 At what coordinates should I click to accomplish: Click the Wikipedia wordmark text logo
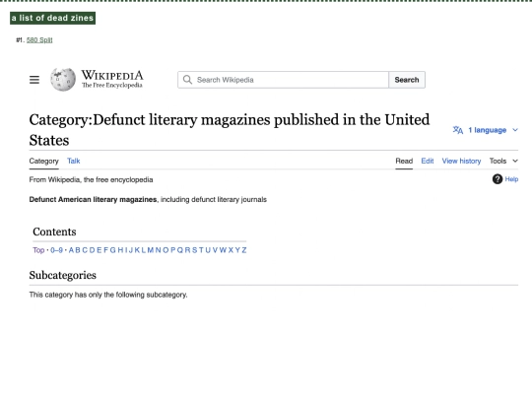tap(112, 79)
